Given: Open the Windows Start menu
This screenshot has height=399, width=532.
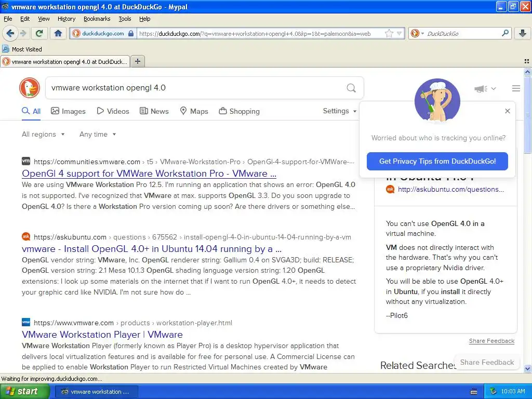Looking at the screenshot, I should tap(24, 391).
